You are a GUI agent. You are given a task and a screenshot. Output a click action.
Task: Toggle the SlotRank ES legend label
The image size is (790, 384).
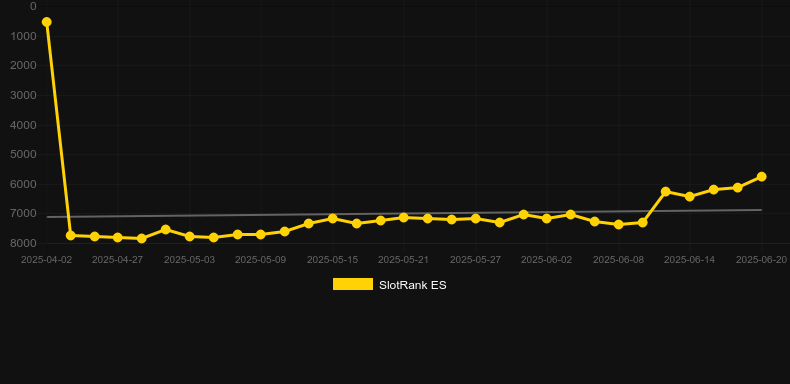point(413,285)
